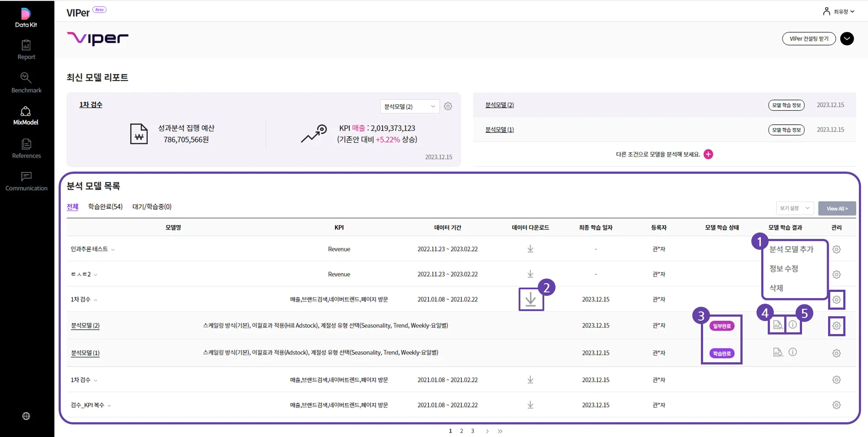Viewport: 868px width, 437px height.
Task: Open 분석모델 (1) link in top right list
Action: pyautogui.click(x=500, y=130)
